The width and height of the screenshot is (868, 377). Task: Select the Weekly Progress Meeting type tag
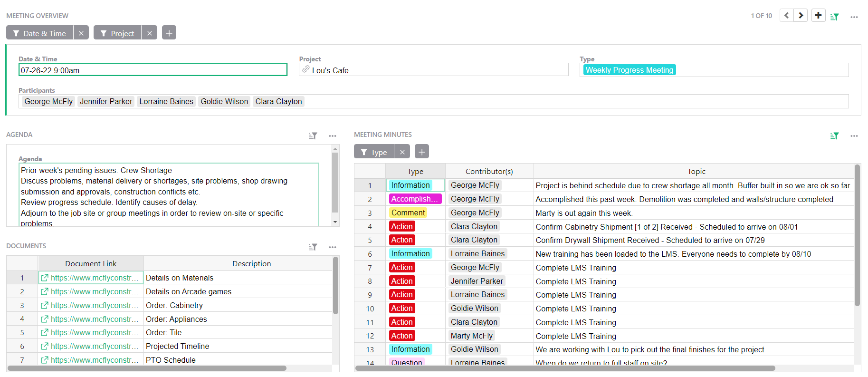pos(629,70)
